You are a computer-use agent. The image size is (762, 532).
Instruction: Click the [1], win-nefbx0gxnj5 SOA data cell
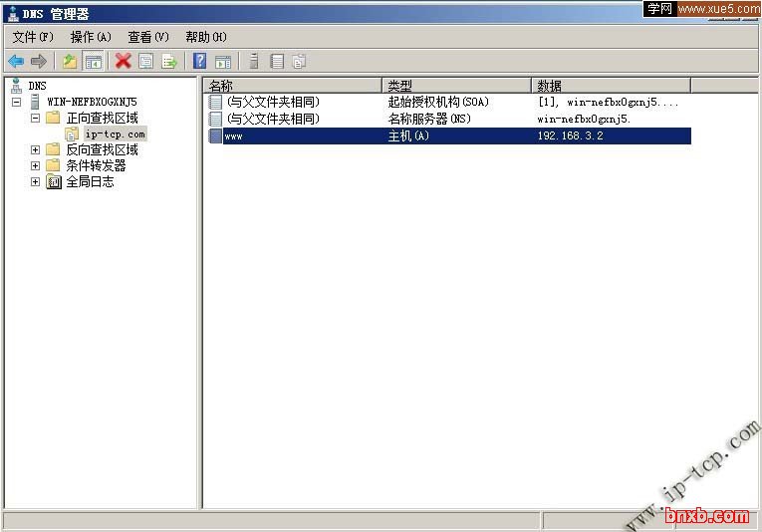608,102
